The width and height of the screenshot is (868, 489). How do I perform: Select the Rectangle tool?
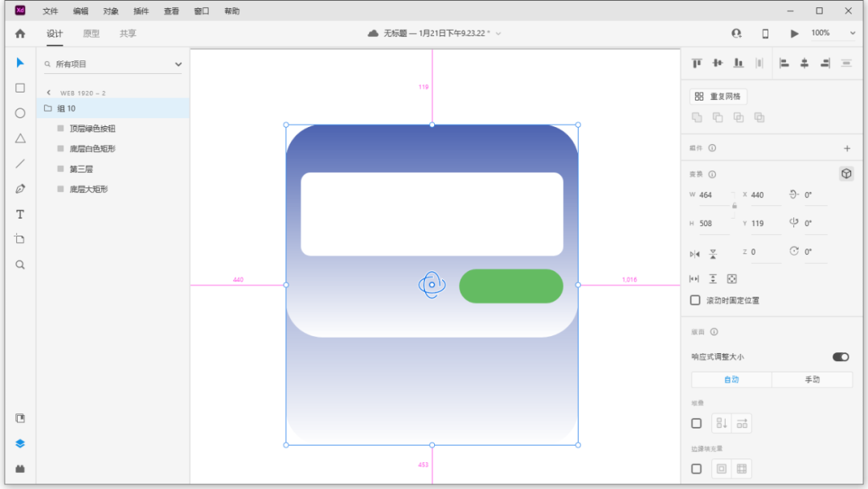coord(20,88)
